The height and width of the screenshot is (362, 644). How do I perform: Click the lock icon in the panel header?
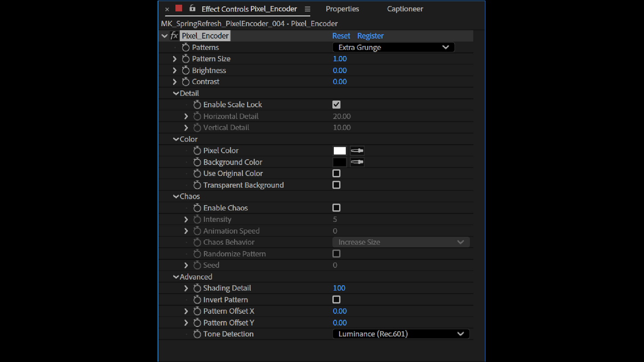192,8
